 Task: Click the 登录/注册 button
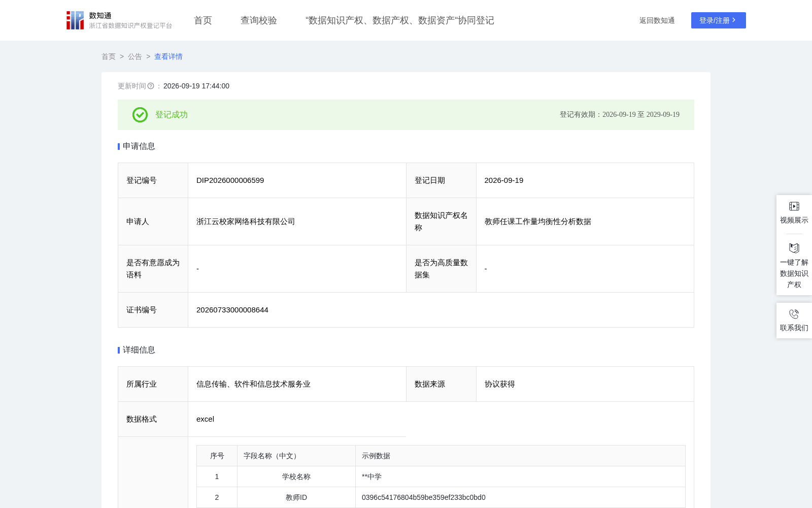click(x=719, y=20)
